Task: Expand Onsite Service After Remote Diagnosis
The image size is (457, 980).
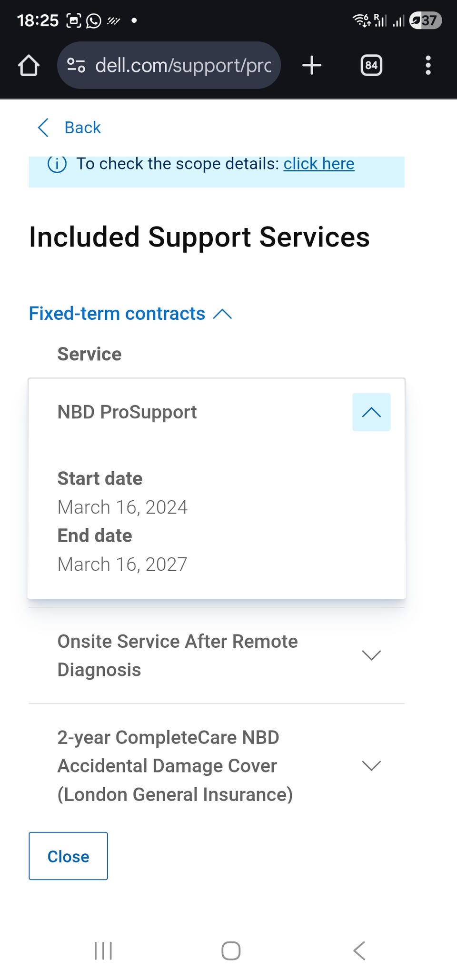Action: coord(371,655)
